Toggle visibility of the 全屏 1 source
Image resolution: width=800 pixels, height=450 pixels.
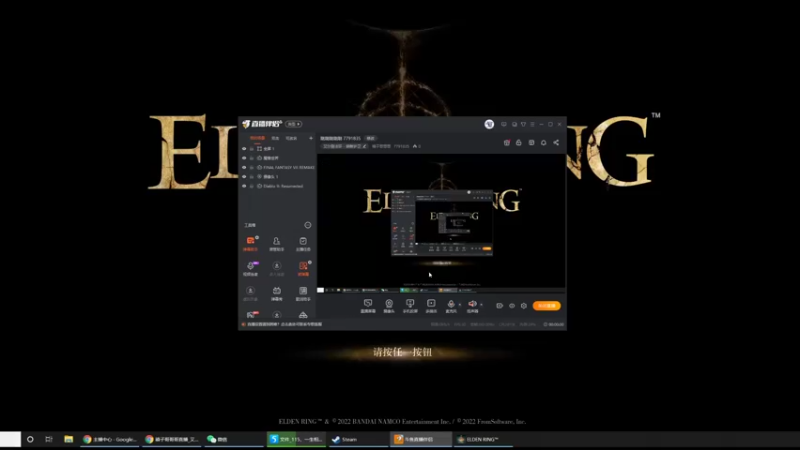(244, 148)
